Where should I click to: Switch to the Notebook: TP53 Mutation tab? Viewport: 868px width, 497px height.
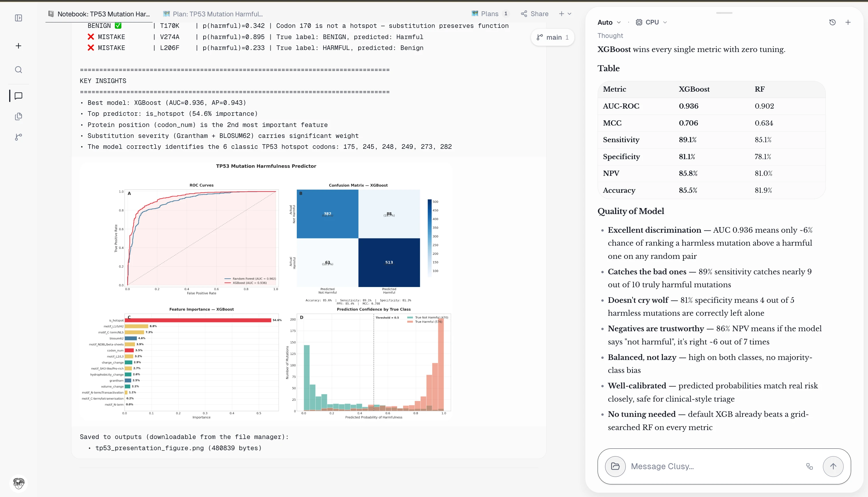point(99,14)
